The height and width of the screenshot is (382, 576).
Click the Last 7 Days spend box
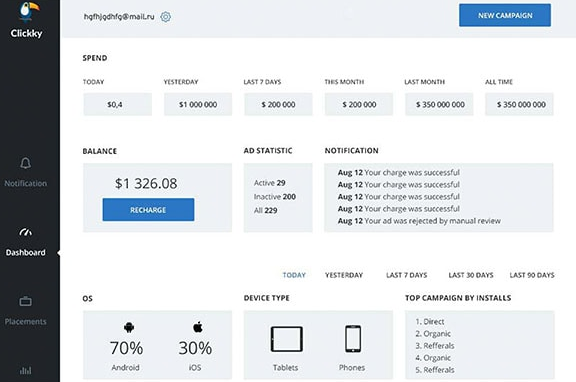pos(278,104)
